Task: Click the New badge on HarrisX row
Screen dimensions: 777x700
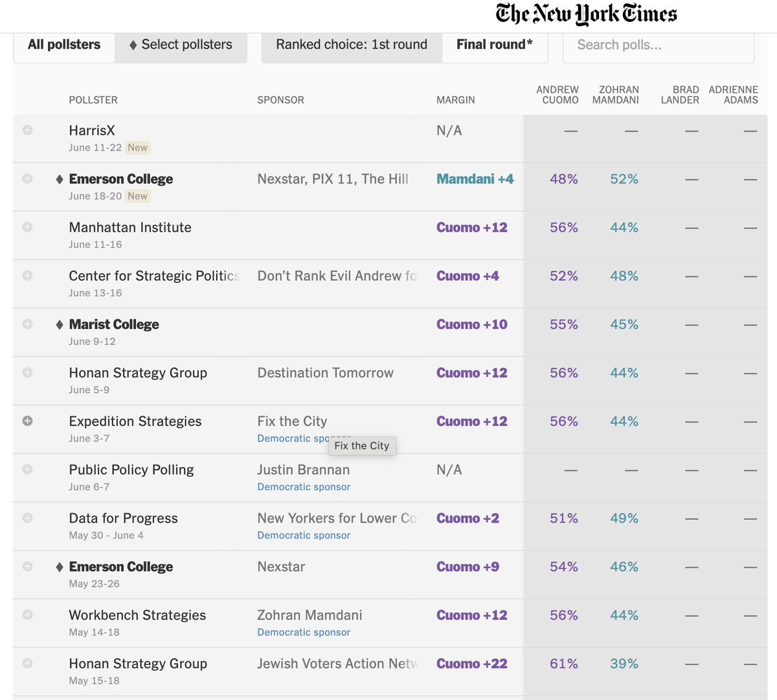Action: [x=137, y=148]
